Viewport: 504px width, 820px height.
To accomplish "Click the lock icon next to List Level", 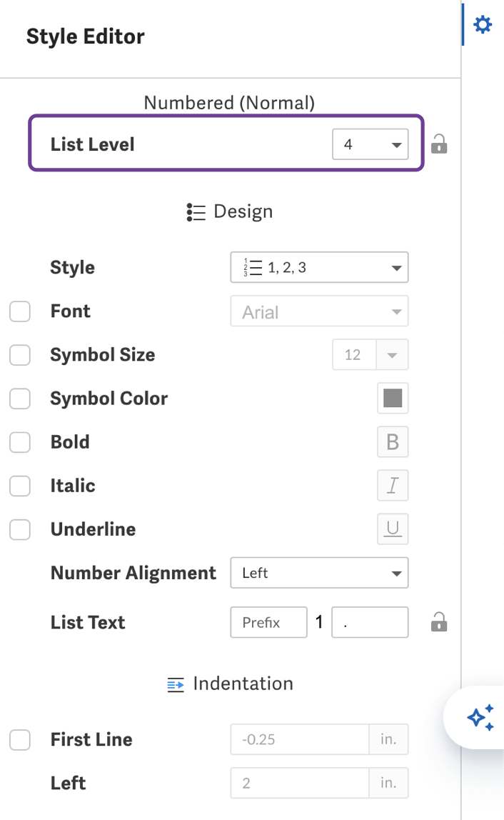I will [440, 144].
